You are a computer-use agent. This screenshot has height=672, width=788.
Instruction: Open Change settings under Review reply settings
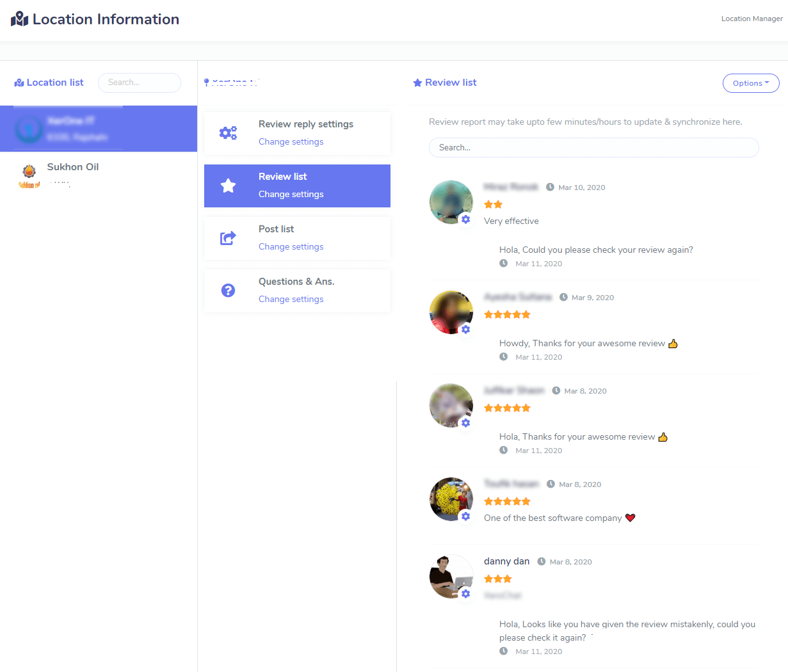pos(291,142)
